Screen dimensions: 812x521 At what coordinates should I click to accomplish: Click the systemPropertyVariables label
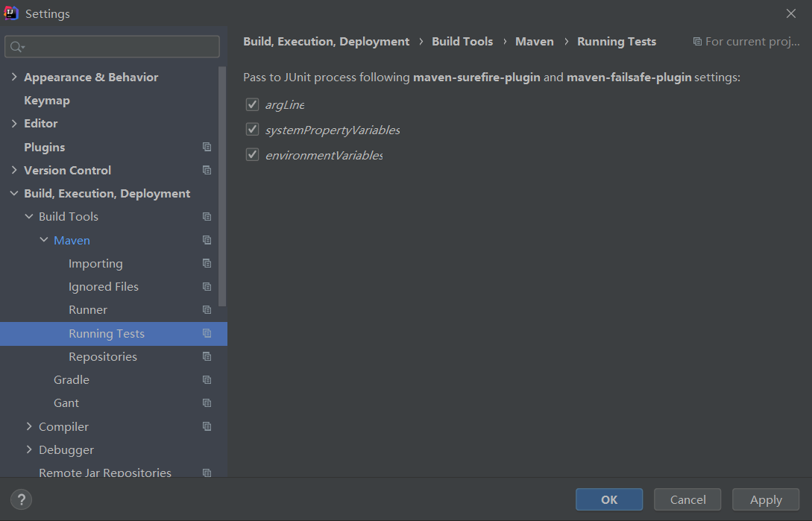point(333,130)
